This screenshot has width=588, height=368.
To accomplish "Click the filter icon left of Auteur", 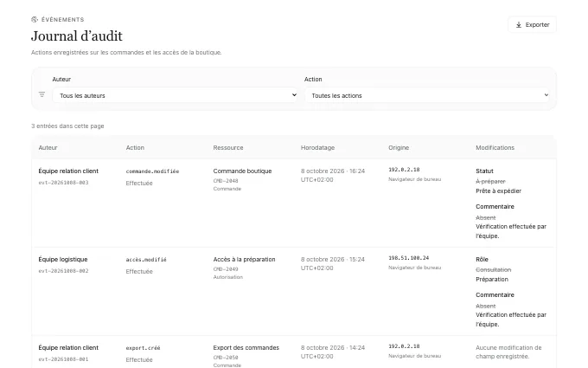I will (42, 94).
